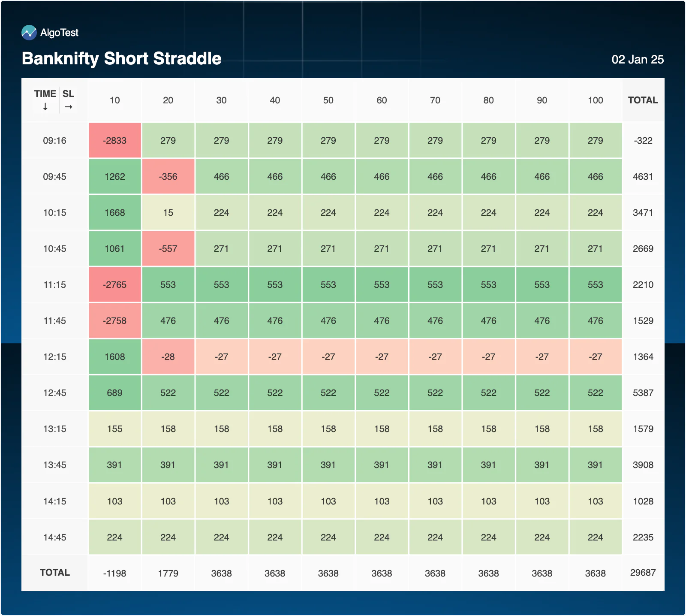
Task: Click the 1668 cell in 10:15 row
Action: (x=114, y=212)
